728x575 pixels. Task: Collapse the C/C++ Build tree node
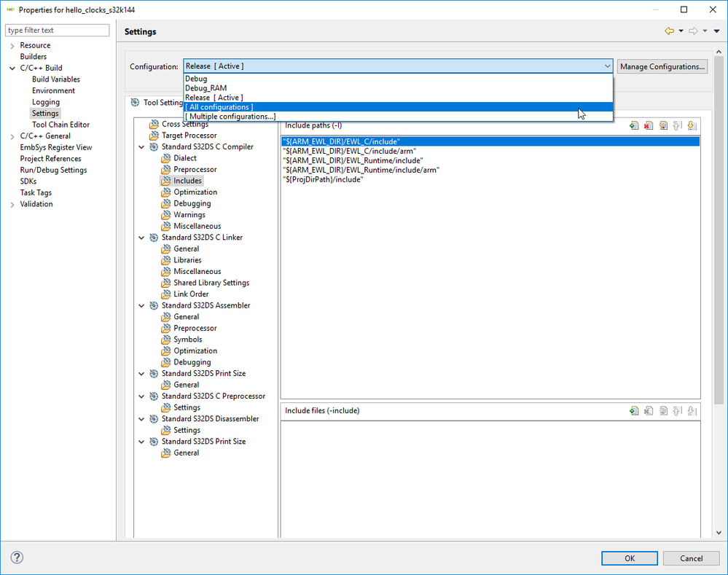pyautogui.click(x=12, y=69)
